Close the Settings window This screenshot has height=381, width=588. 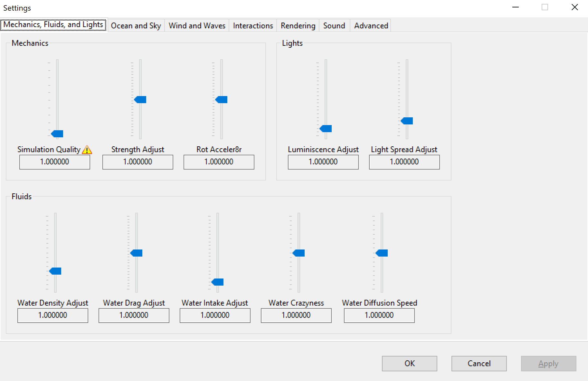click(574, 7)
